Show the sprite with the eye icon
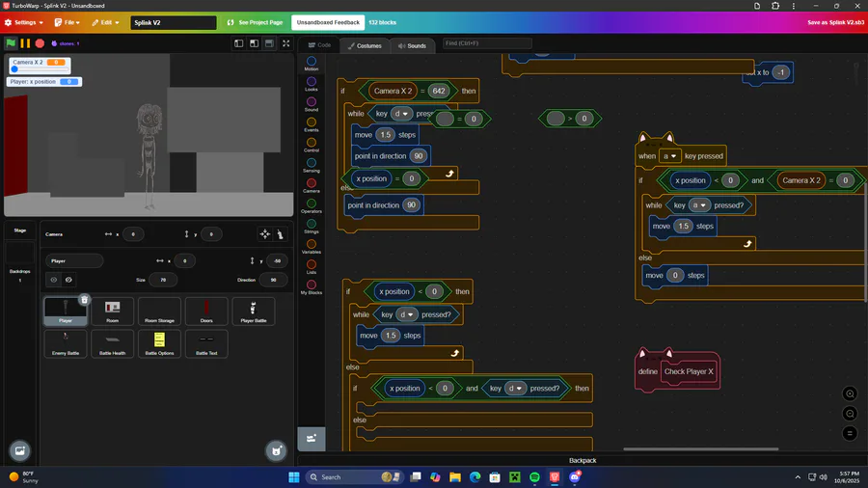Viewport: 868px width, 488px height. coord(54,280)
